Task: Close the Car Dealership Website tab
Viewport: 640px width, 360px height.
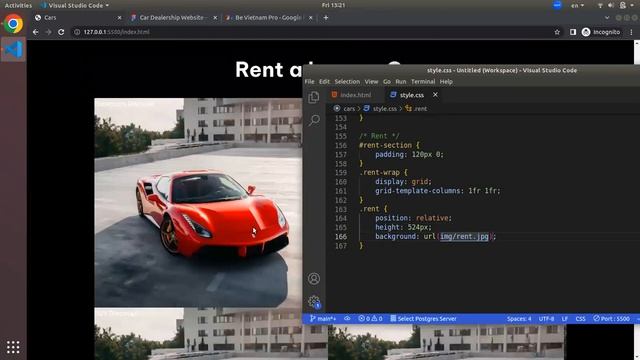Action: tap(215, 18)
